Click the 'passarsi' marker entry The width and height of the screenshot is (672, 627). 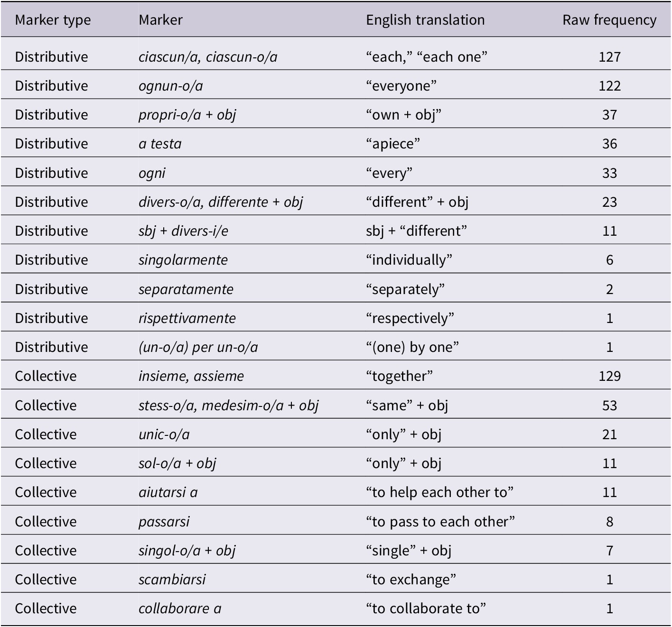click(164, 522)
